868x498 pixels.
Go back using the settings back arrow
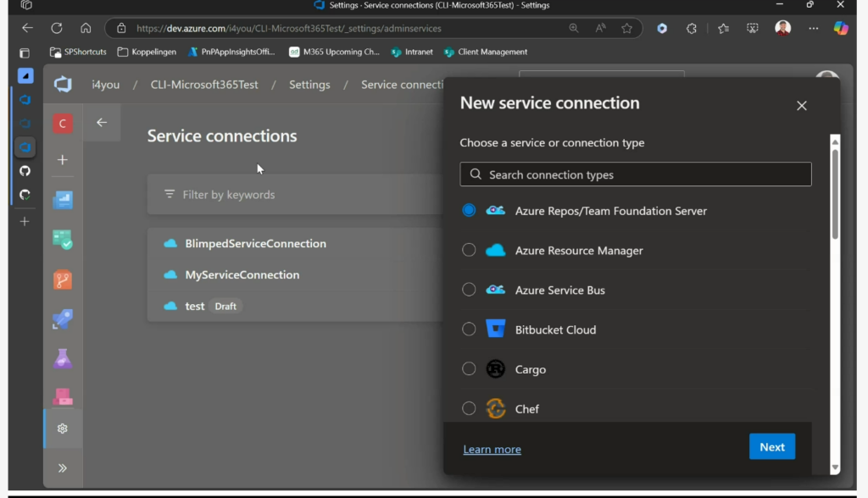(x=102, y=122)
